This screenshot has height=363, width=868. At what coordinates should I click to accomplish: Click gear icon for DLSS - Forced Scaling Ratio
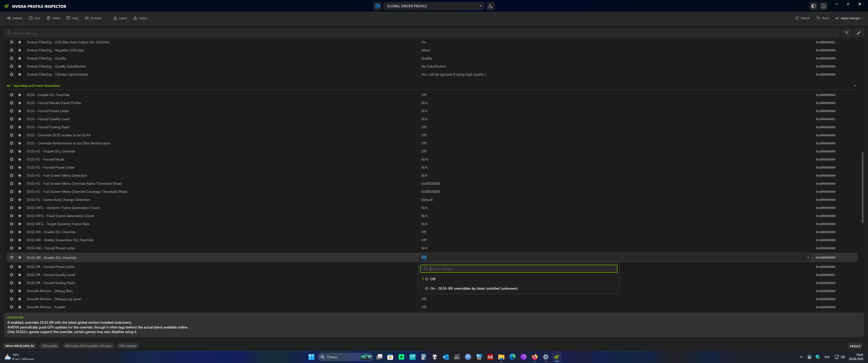coord(11,127)
